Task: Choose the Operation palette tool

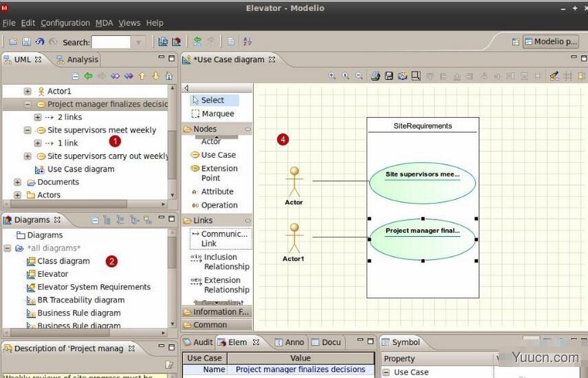Action: (215, 205)
